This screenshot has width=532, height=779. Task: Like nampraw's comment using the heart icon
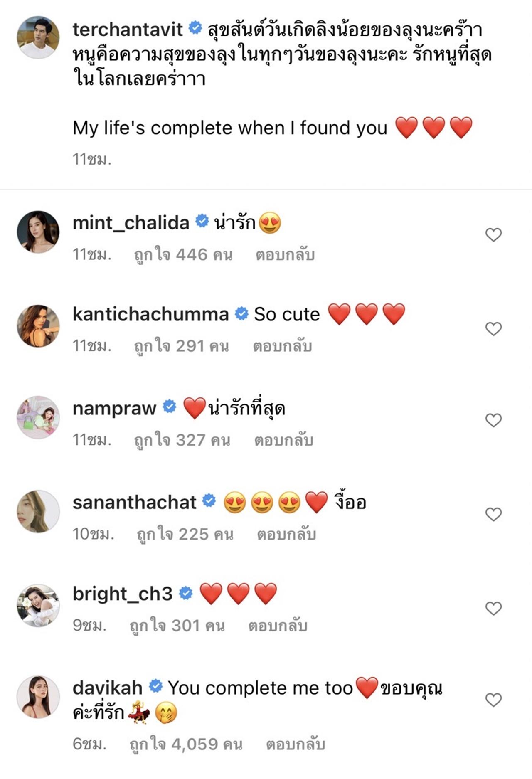click(x=493, y=420)
